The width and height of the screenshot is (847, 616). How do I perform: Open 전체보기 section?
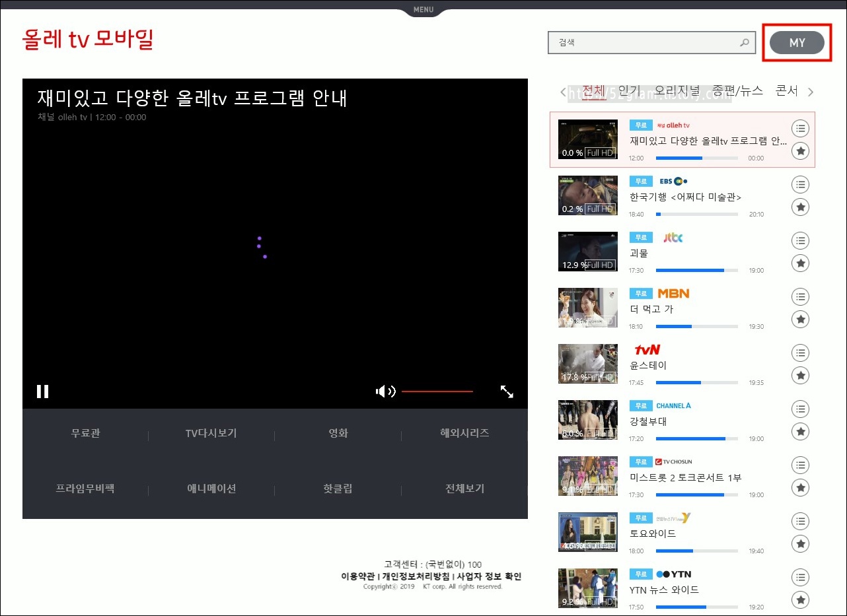pyautogui.click(x=464, y=489)
